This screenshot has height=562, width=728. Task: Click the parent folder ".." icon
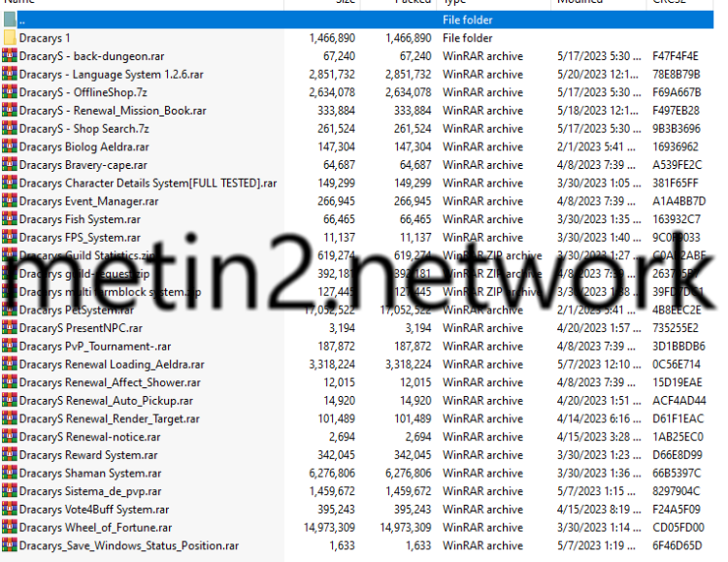(10, 19)
